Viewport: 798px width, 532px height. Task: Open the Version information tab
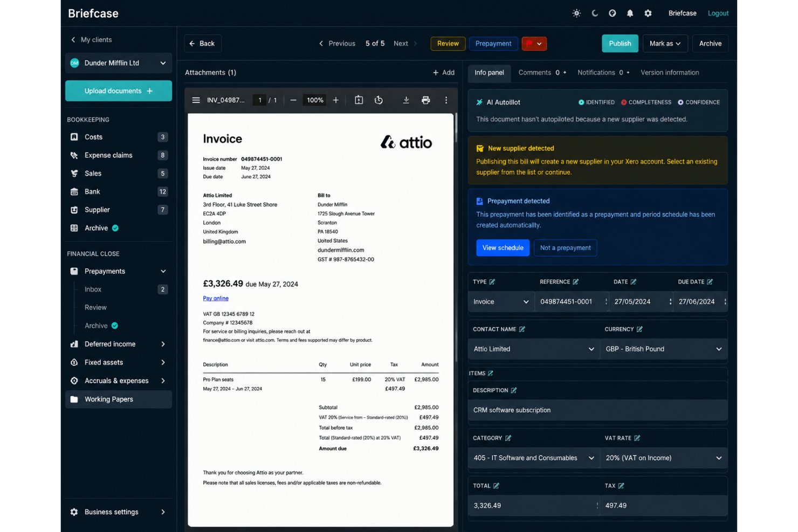670,73
